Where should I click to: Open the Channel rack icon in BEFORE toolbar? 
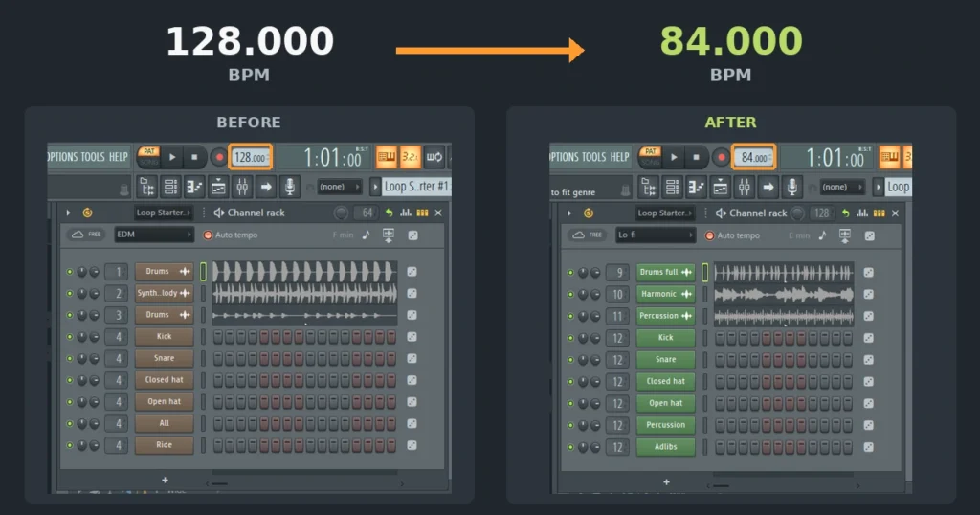tap(170, 187)
